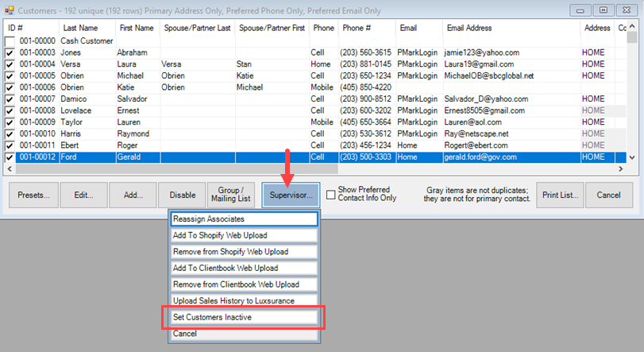The image size is (644, 352).
Task: Click the Customers window title bar icon
Action: pyautogui.click(x=10, y=10)
